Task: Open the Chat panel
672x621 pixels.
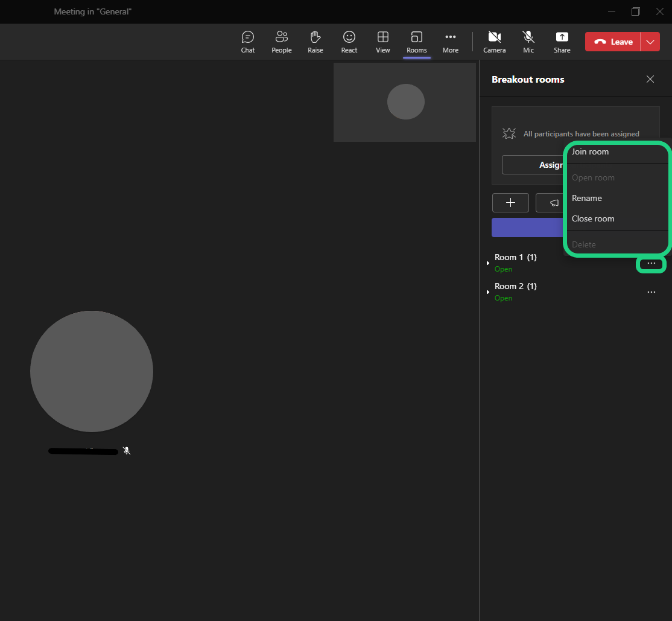Action: tap(247, 42)
